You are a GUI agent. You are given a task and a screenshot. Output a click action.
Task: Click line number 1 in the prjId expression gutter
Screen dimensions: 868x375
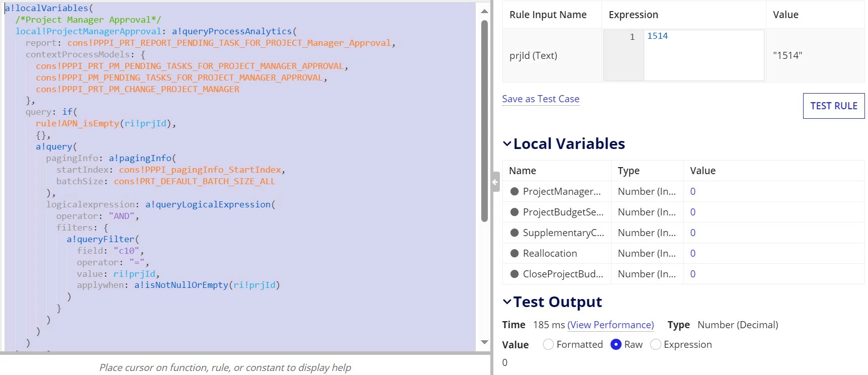[x=632, y=37]
